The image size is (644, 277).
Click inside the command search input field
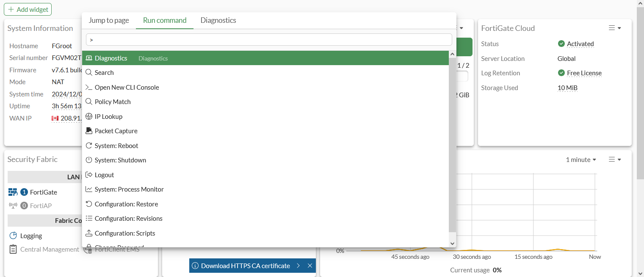tap(269, 39)
